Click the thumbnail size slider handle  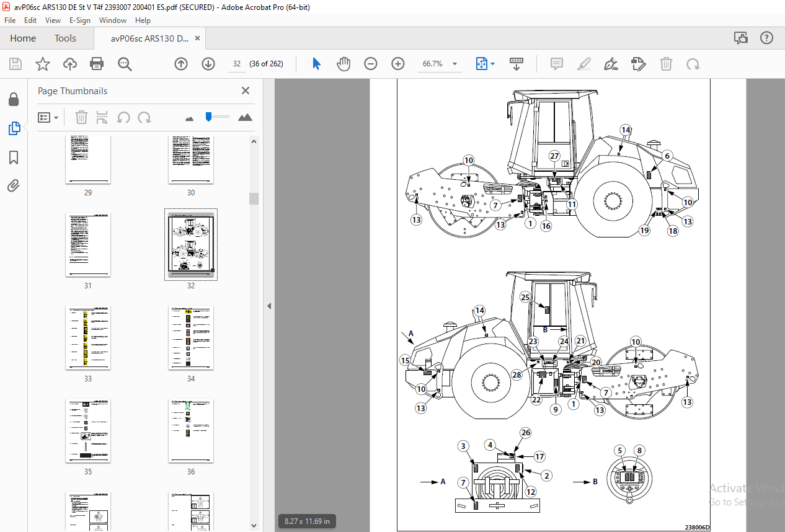pos(209,116)
